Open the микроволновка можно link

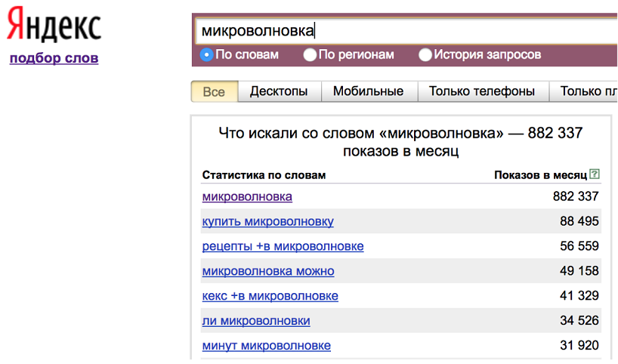tap(268, 271)
